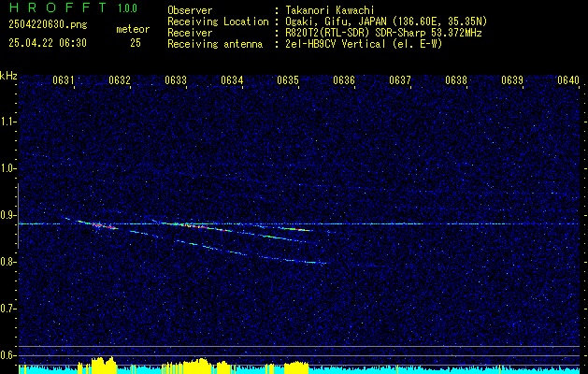Click the 1.0 kHz axis label
This screenshot has height=374, width=588.
8,168
